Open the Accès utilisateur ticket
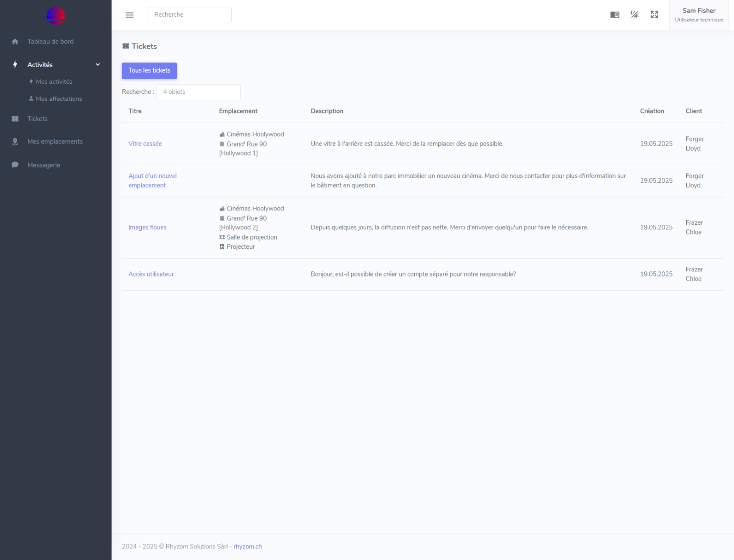 pyautogui.click(x=151, y=274)
